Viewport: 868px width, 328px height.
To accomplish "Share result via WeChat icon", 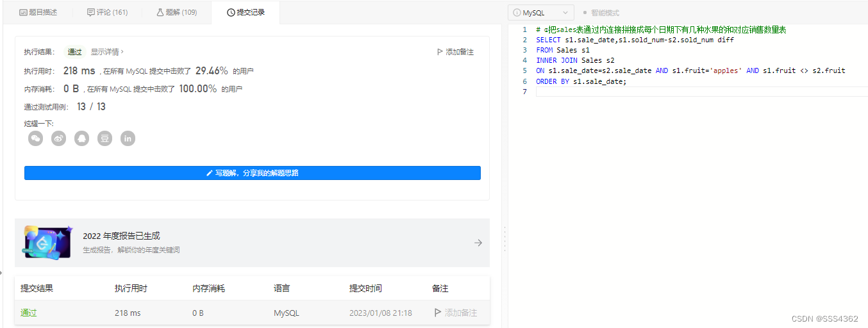I will coord(36,138).
